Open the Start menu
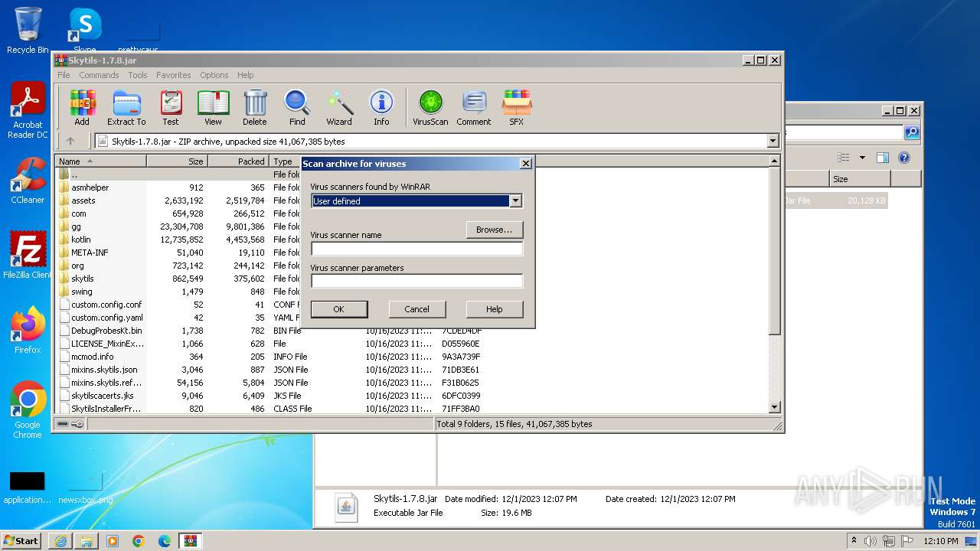 pos(21,541)
